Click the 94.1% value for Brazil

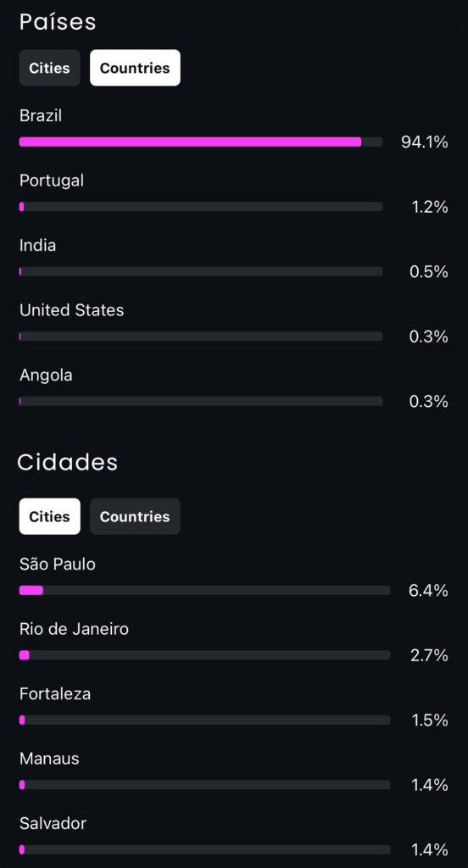click(x=425, y=142)
